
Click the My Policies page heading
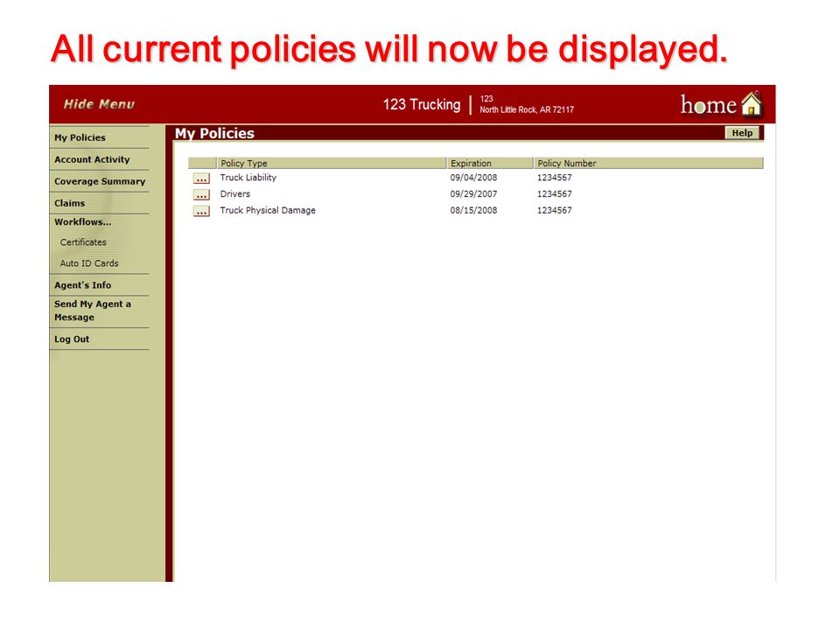pyautogui.click(x=214, y=133)
